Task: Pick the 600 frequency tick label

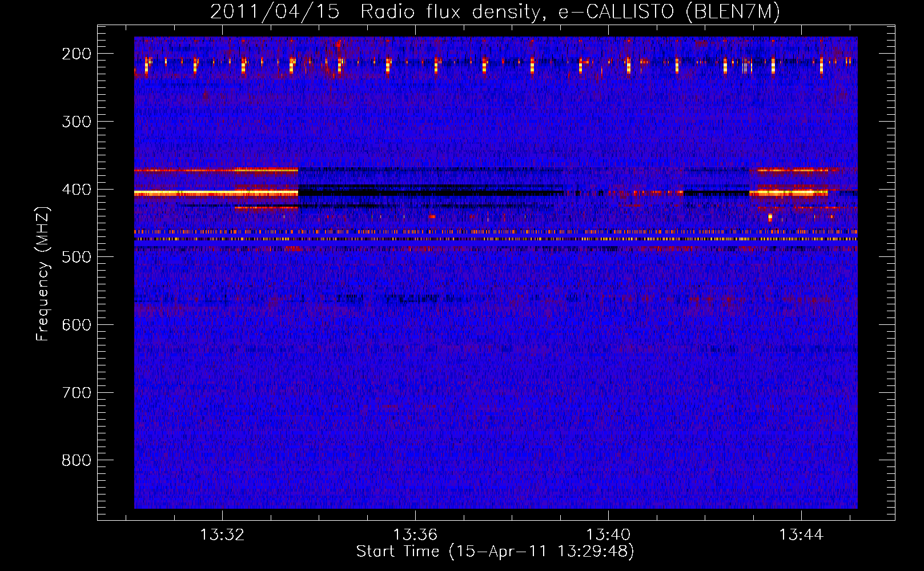Action: [x=77, y=325]
